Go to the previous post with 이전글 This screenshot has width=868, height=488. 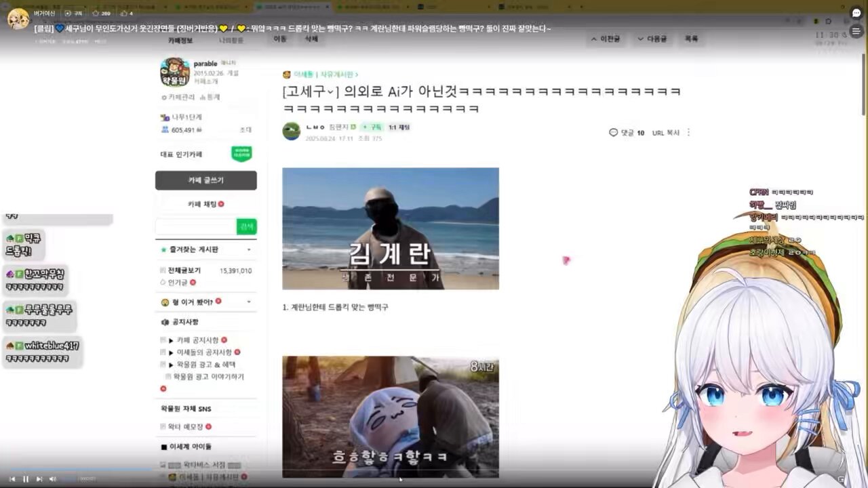(x=606, y=39)
